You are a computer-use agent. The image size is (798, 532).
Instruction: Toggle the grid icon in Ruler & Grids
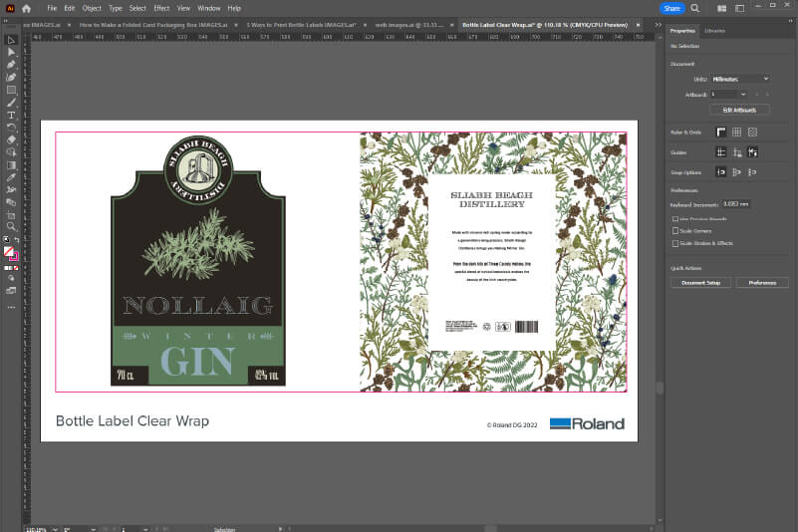click(736, 132)
